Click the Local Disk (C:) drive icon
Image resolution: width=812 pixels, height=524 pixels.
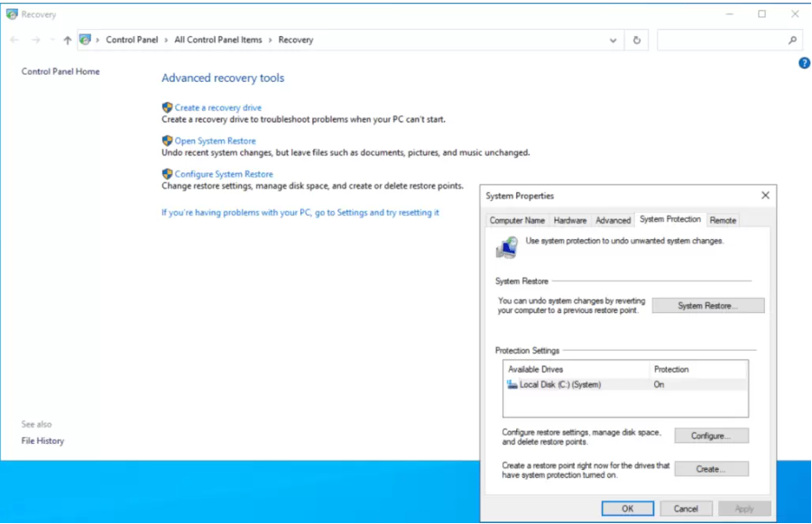point(512,385)
